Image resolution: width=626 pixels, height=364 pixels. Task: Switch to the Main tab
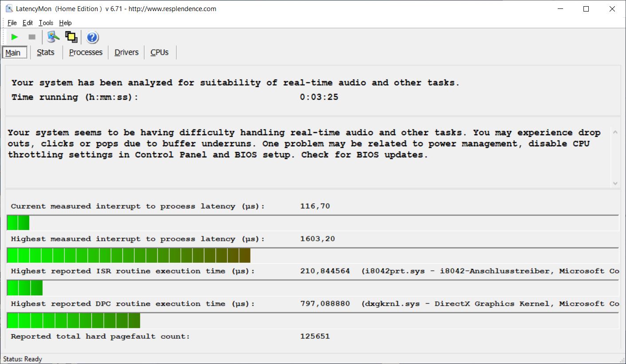[13, 53]
